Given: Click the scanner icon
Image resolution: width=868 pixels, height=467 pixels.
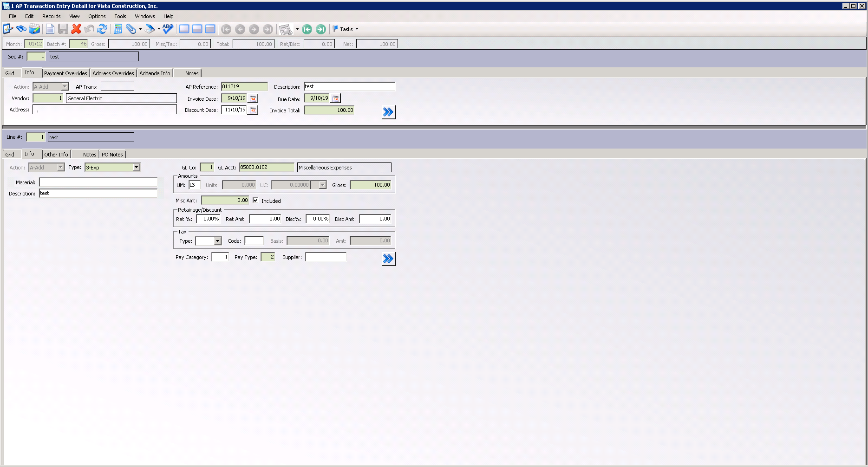Looking at the screenshot, I should pos(150,29).
